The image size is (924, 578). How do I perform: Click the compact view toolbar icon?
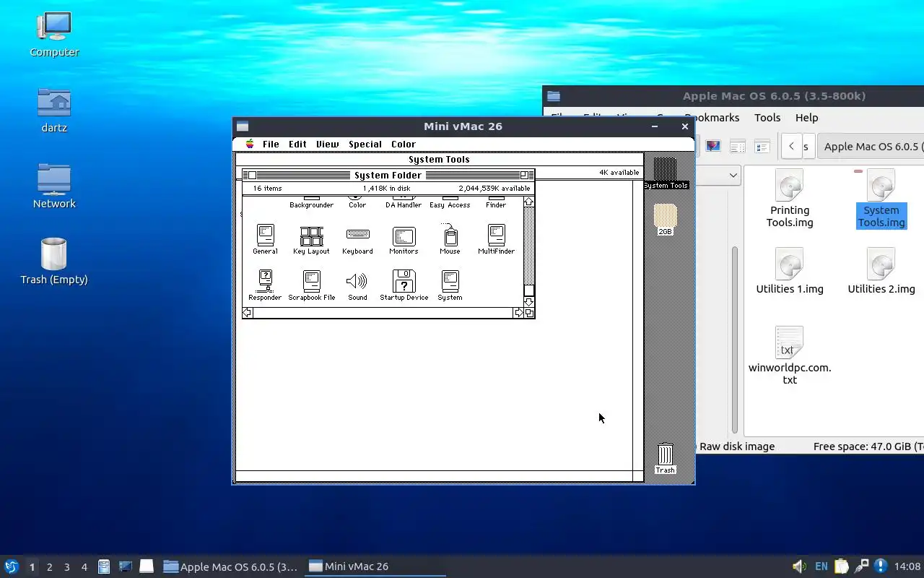[737, 146]
